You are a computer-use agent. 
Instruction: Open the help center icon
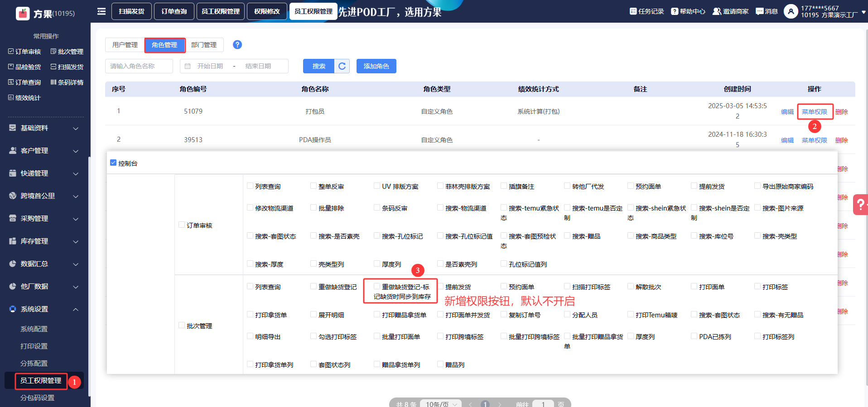tap(675, 11)
